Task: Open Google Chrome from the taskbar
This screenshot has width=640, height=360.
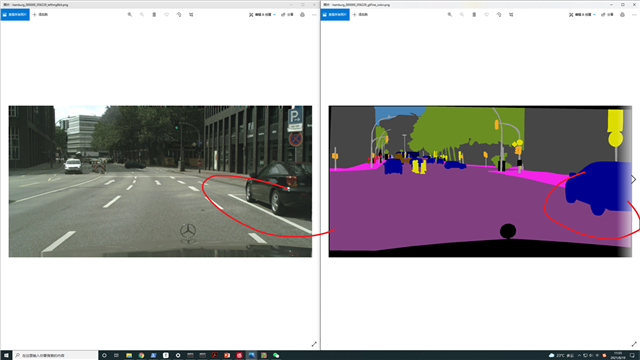Action: click(141, 356)
